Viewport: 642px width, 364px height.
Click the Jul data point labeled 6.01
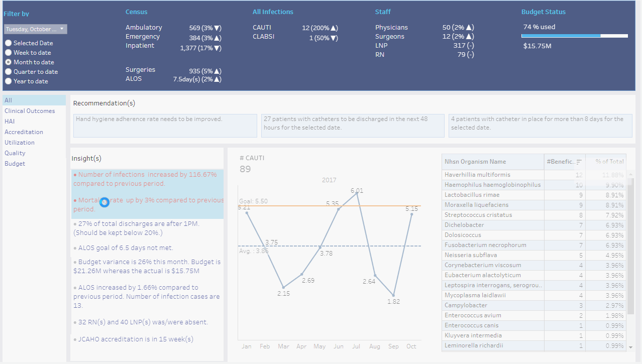coord(357,193)
